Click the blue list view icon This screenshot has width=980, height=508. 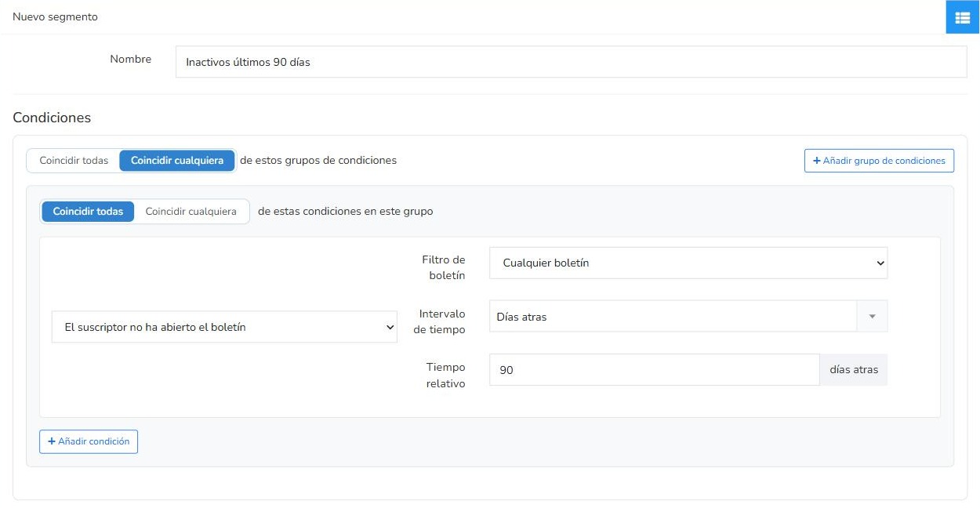(x=962, y=17)
